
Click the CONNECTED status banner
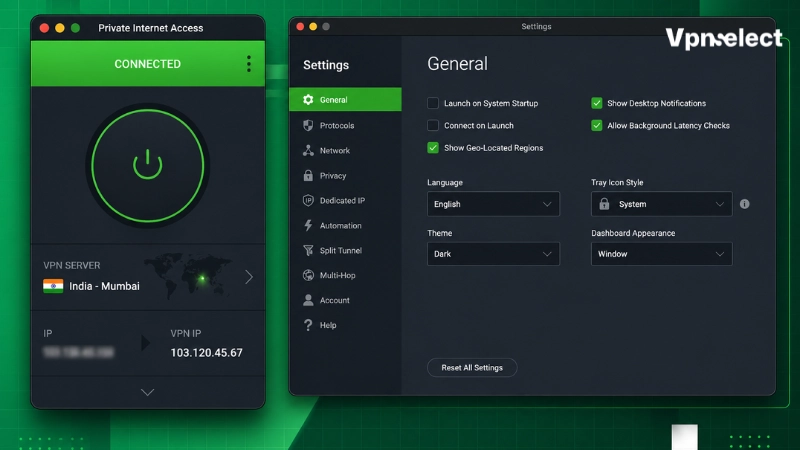click(x=147, y=64)
